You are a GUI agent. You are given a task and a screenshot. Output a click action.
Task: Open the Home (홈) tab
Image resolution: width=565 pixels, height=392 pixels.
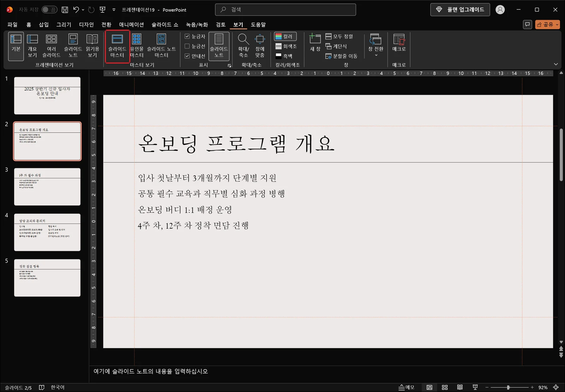(29, 24)
